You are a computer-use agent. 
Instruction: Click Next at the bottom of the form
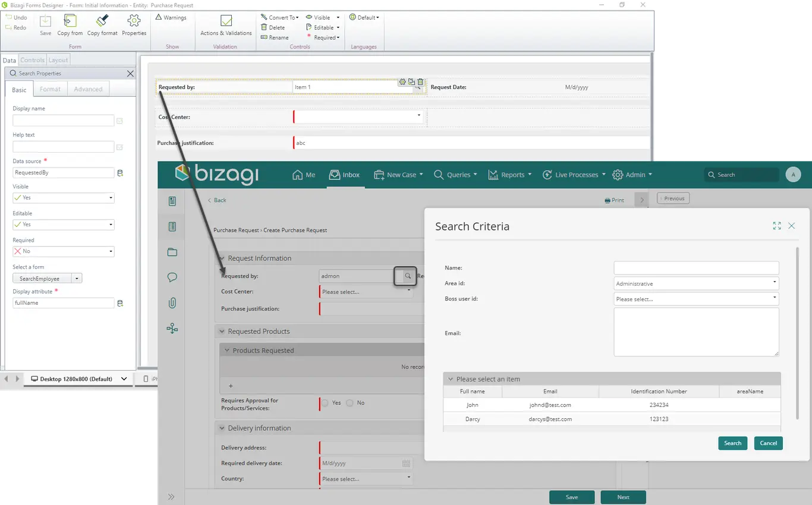pos(623,497)
